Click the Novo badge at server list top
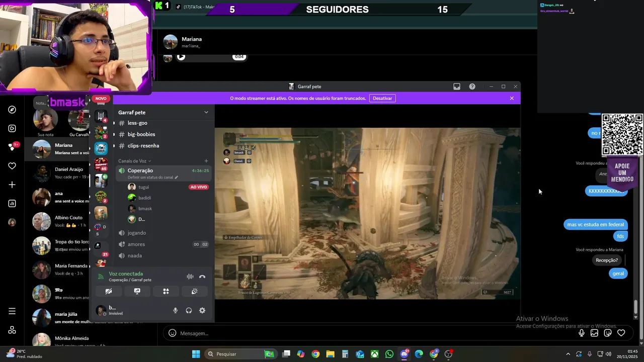 (101, 99)
